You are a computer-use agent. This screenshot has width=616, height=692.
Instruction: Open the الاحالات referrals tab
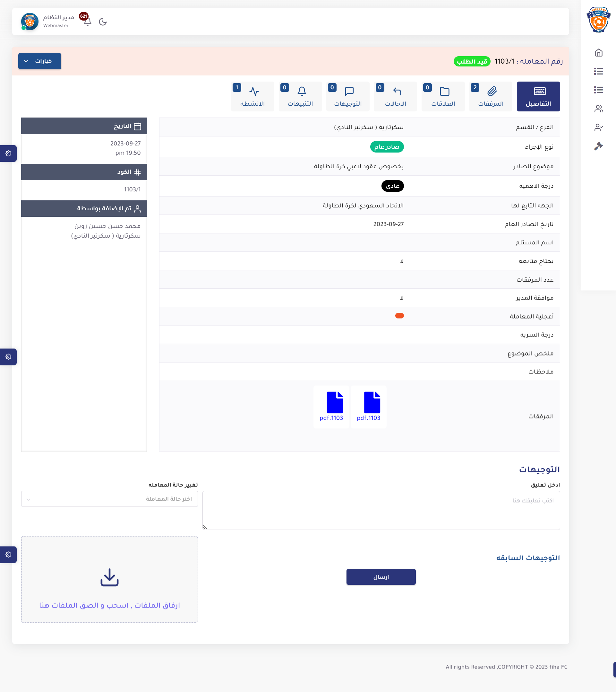click(395, 97)
